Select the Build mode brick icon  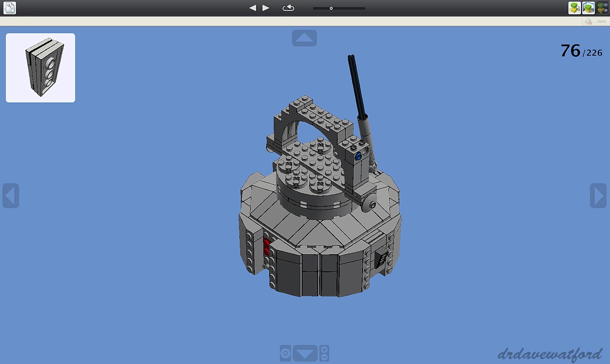pyautogui.click(x=574, y=7)
